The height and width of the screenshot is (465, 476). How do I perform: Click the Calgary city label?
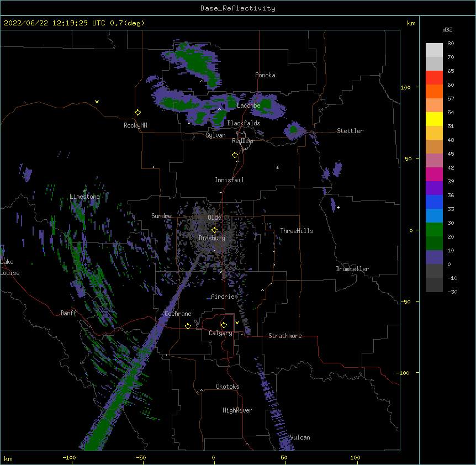[x=220, y=333]
